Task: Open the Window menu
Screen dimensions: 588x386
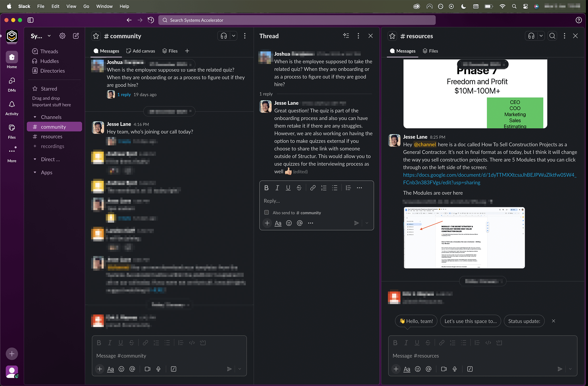Action: point(104,6)
